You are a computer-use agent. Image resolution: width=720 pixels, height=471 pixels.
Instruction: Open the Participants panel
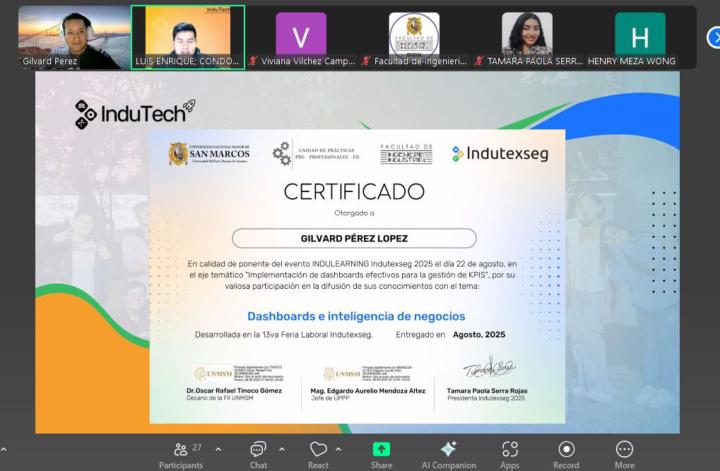pyautogui.click(x=181, y=455)
